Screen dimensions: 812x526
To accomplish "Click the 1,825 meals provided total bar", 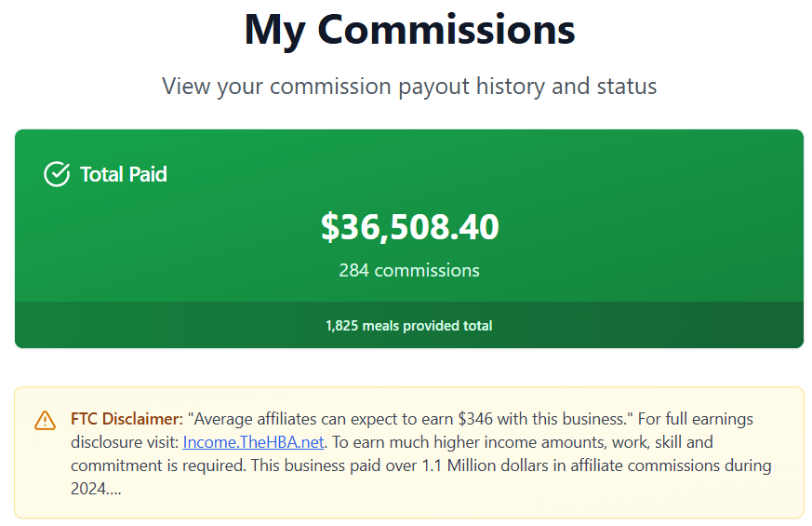I will [x=409, y=326].
